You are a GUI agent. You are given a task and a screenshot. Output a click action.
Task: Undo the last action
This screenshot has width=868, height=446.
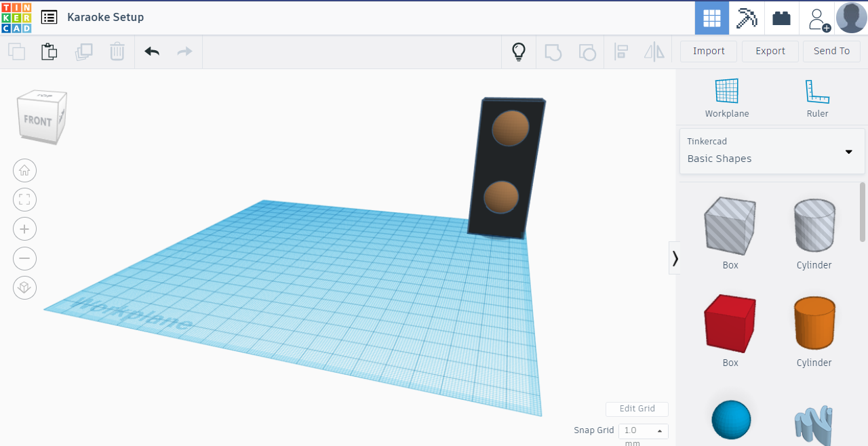point(152,52)
